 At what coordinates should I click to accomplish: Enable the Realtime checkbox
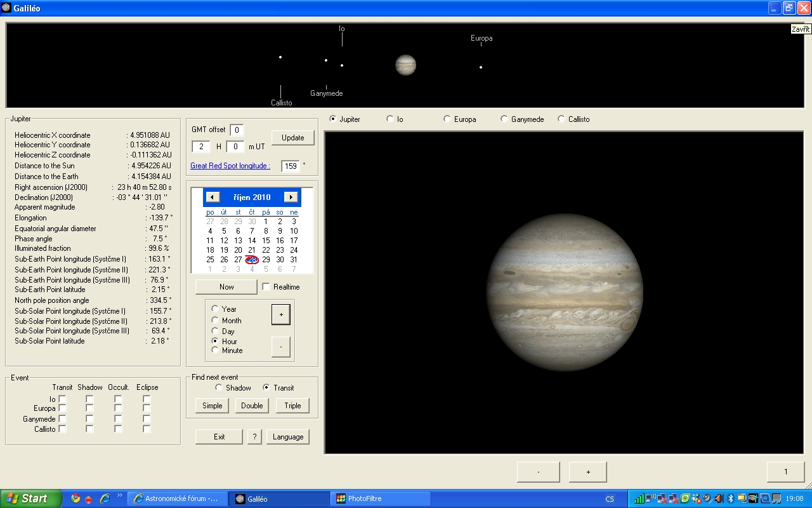tap(266, 287)
